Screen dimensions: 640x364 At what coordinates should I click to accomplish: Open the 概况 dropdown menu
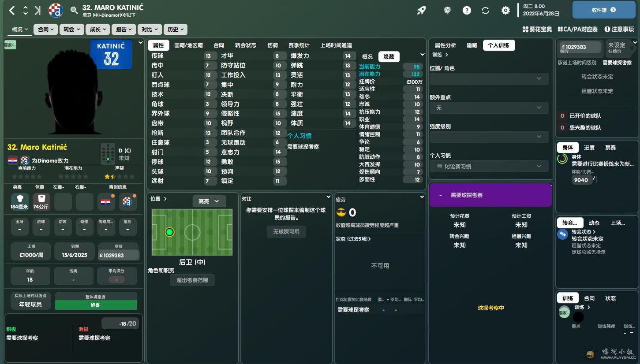19,30
